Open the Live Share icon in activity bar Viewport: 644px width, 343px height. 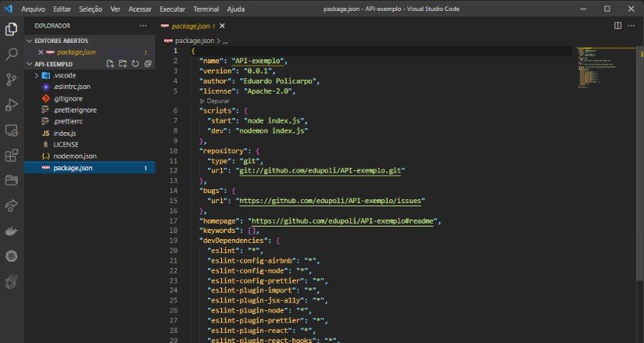click(12, 205)
